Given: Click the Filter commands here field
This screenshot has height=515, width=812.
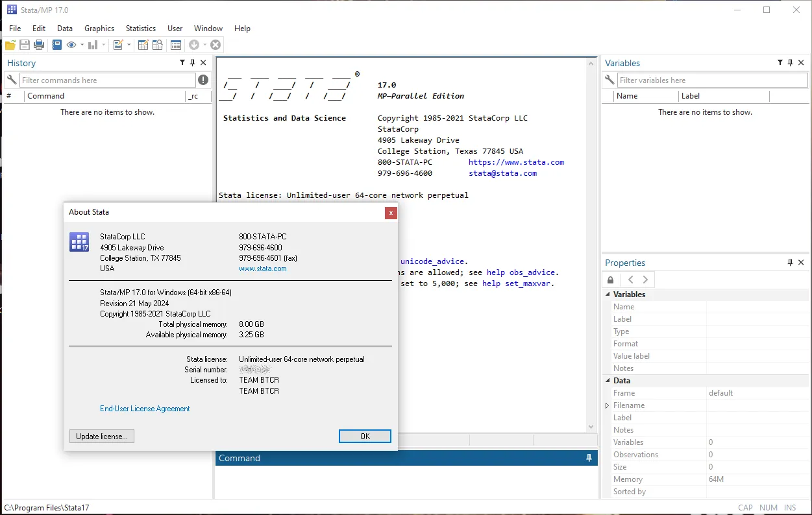Looking at the screenshot, I should click(108, 80).
